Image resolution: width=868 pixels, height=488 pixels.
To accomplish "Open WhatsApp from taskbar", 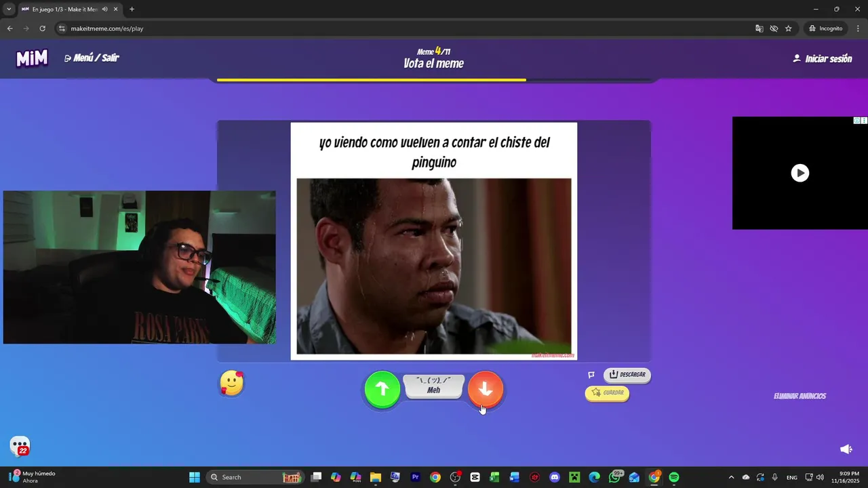I will tap(614, 477).
